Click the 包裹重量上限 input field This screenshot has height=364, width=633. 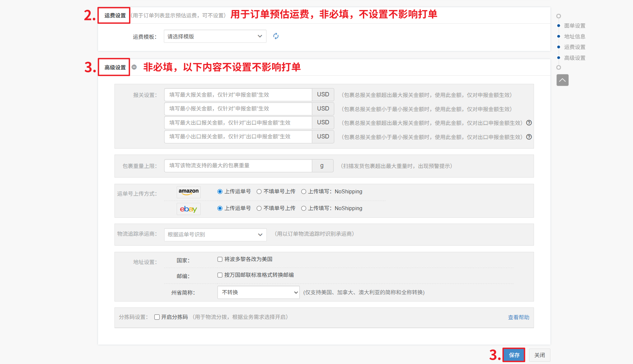pyautogui.click(x=238, y=166)
